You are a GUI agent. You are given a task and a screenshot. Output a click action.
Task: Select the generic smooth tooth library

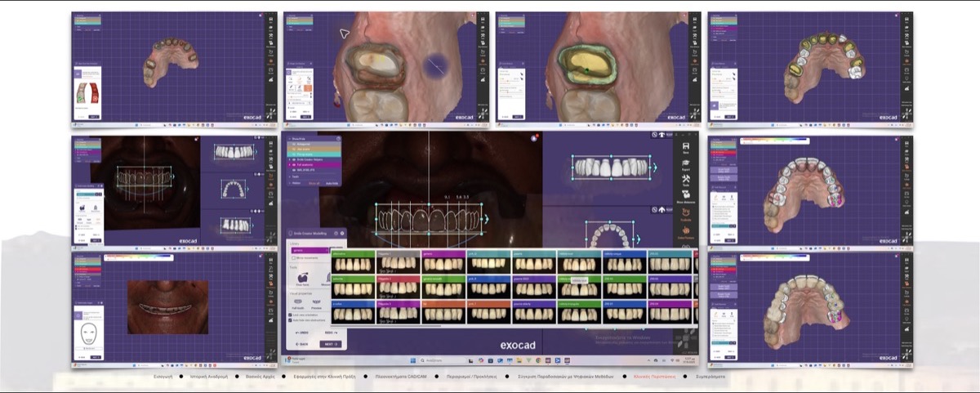445,286
